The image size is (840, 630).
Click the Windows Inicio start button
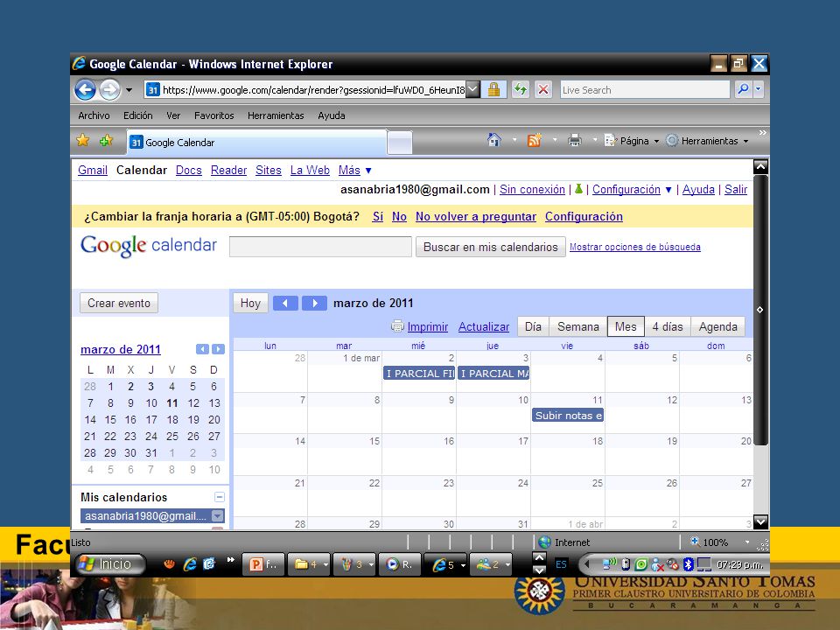(110, 564)
